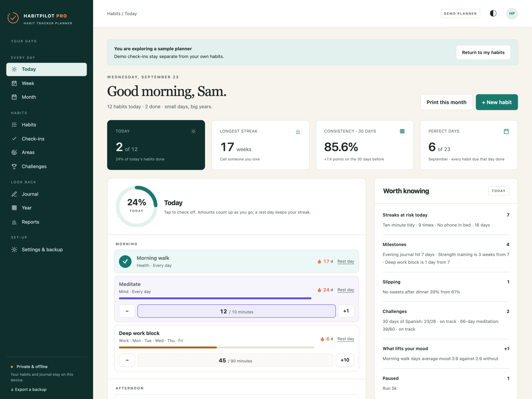Click the bar chart icon on Longest Streak card

tap(298, 131)
